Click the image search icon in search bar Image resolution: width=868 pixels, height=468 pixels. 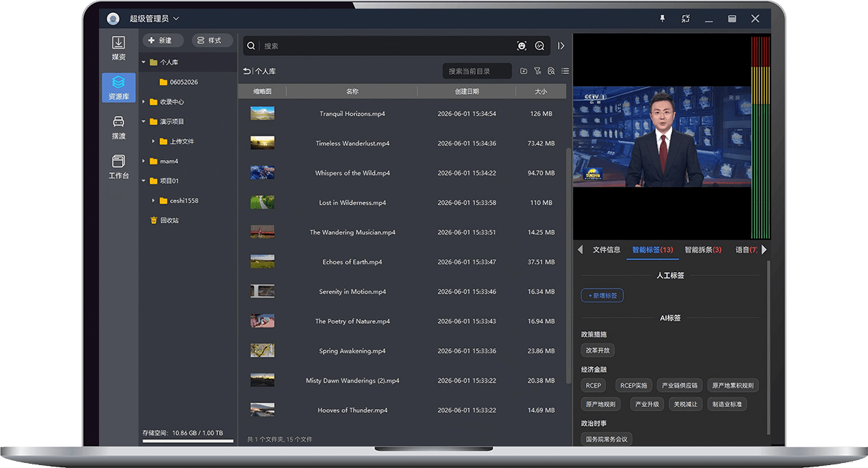(539, 46)
